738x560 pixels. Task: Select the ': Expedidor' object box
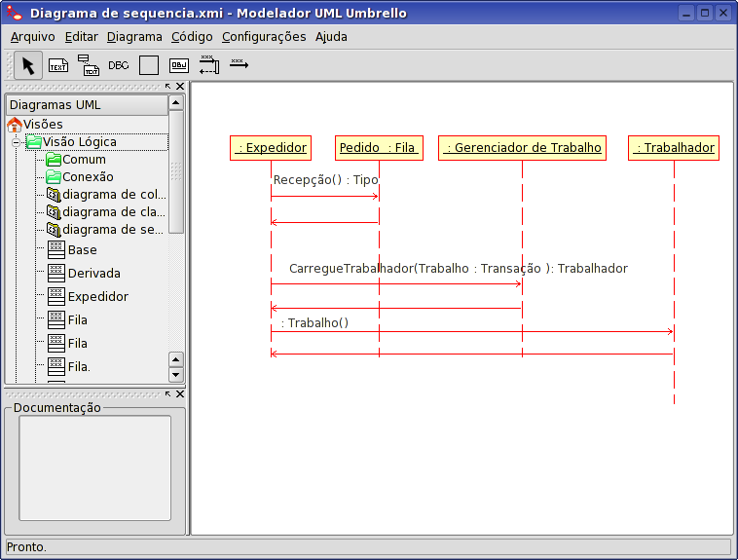(x=271, y=148)
